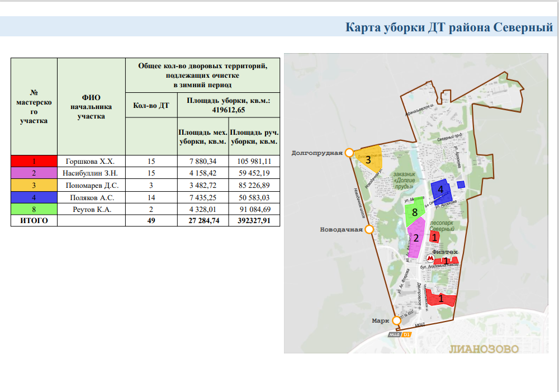559x392 pixels.
Task: Click the '№ мастерского участка' header
Action: 34,107
